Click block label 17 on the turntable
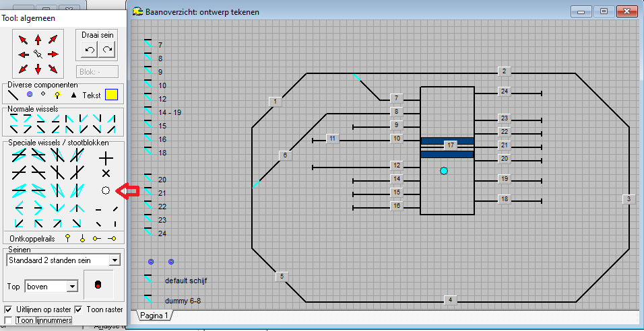 click(451, 145)
